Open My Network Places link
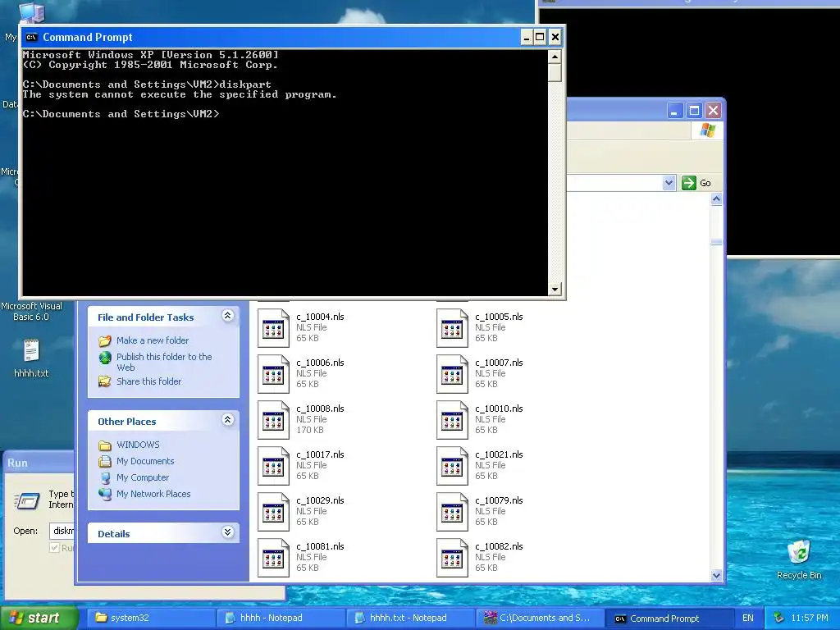This screenshot has height=630, width=840. coord(153,494)
